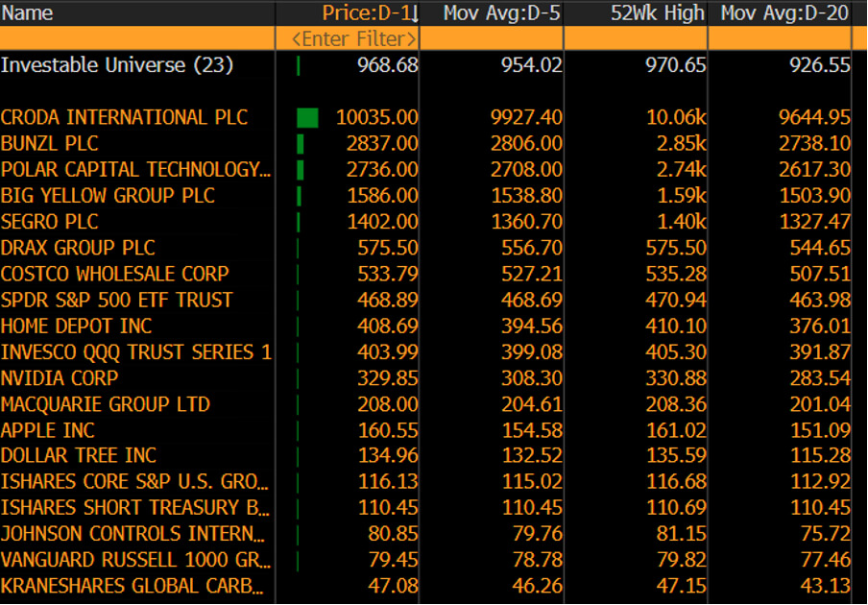Click Nvidia's Mov Avg:D-5 value 308.30

click(532, 378)
